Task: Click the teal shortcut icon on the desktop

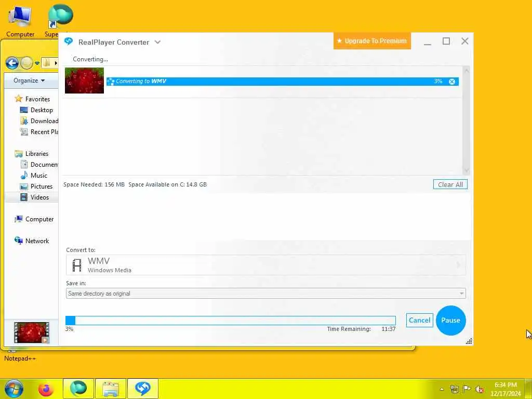Action: tap(60, 16)
